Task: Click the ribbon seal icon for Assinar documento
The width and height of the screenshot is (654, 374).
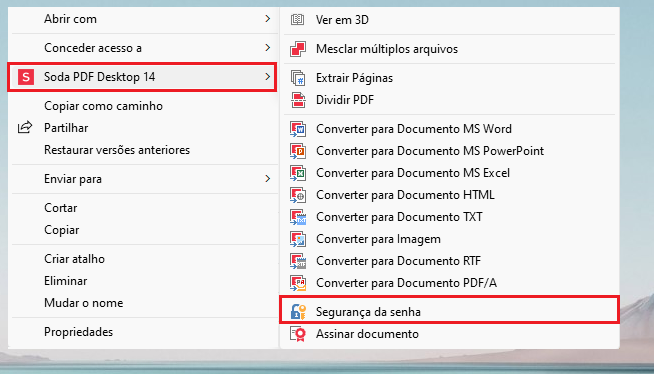Action: point(298,334)
